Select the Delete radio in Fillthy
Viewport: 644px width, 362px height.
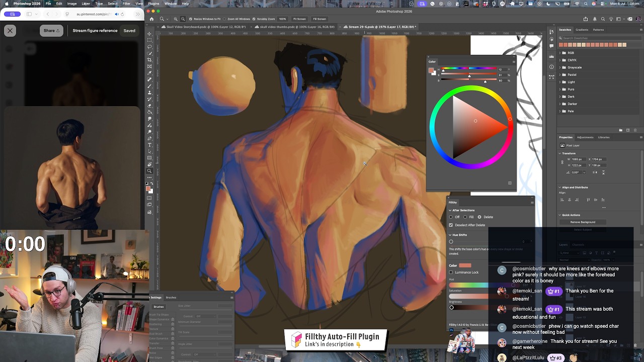479,217
